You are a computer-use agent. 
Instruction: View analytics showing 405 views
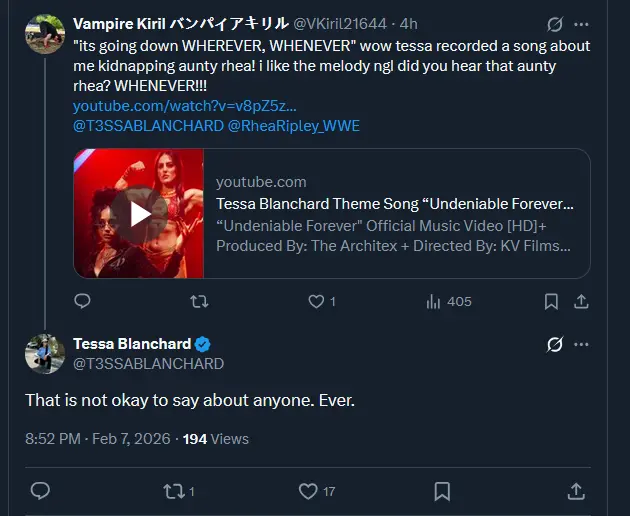(434, 300)
